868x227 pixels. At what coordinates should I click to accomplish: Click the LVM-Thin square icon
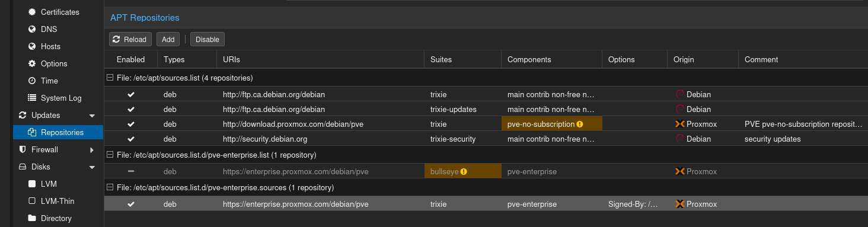coord(32,201)
